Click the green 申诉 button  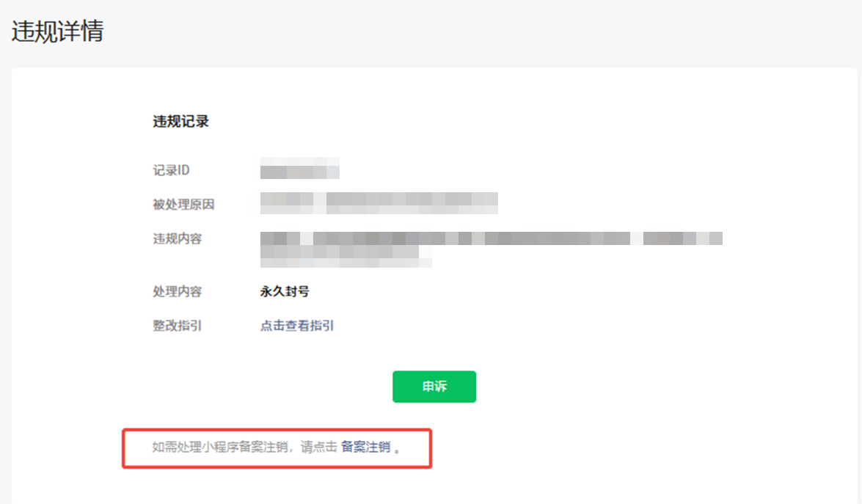tap(434, 387)
